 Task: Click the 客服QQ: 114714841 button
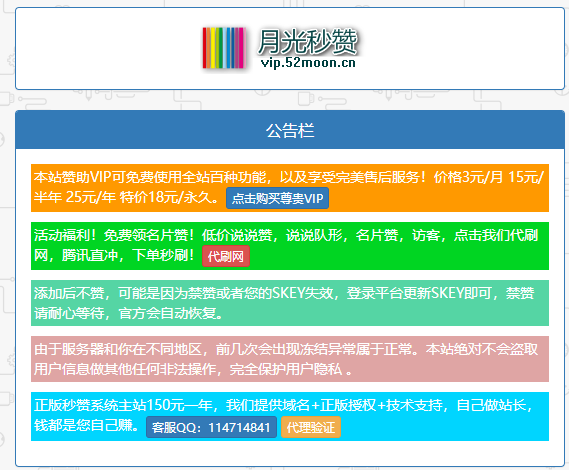click(x=211, y=427)
